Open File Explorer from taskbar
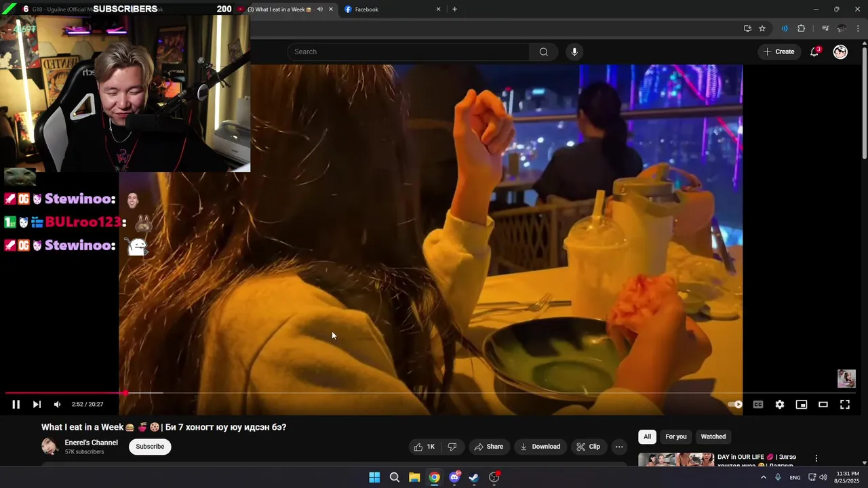Screen dimensions: 868x488 point(414,477)
